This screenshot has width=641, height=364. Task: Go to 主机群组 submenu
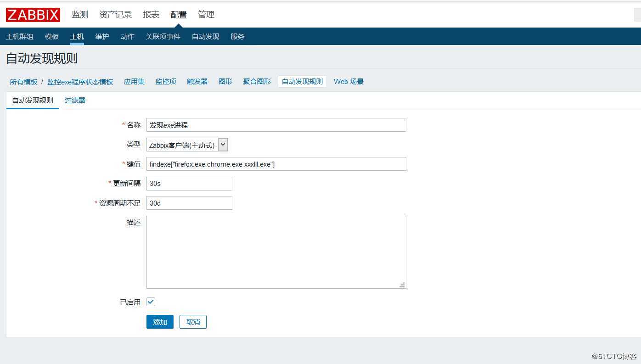coord(20,36)
